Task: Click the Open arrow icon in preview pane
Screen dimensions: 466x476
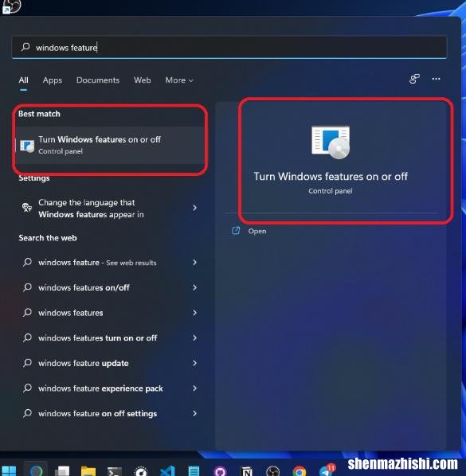Action: [236, 231]
